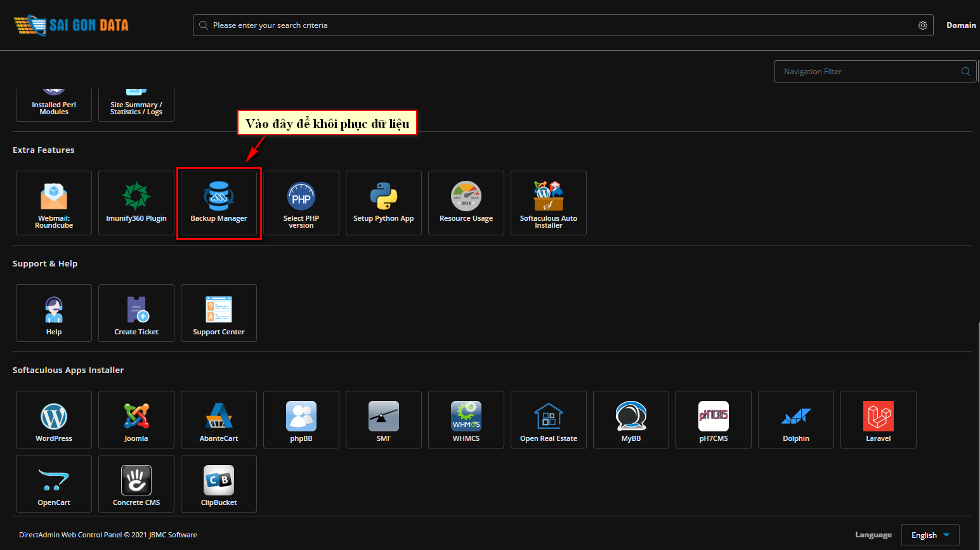980x550 pixels.
Task: Open Installed Perl Modules
Action: (54, 105)
